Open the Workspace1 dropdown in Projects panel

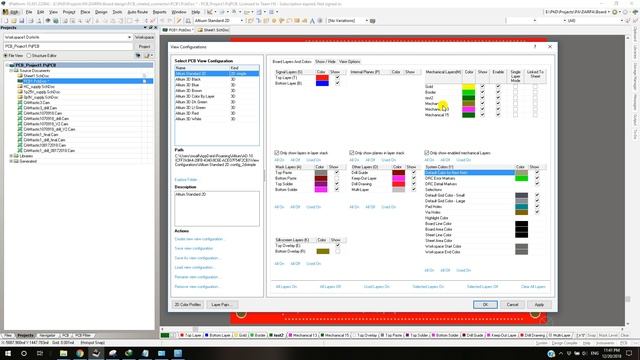[x=129, y=37]
